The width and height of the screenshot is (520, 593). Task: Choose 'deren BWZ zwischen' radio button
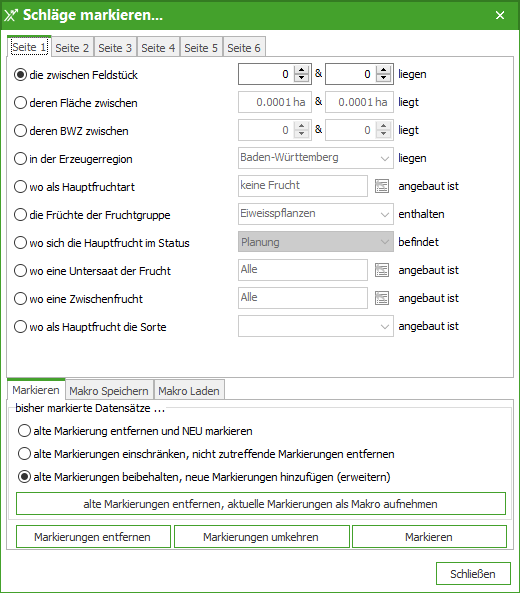point(71,130)
